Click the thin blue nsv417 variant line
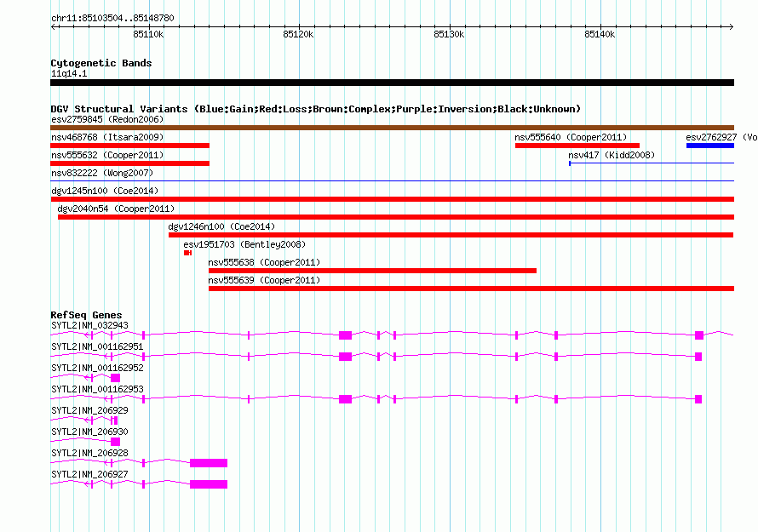The image size is (758, 532). 652,163
